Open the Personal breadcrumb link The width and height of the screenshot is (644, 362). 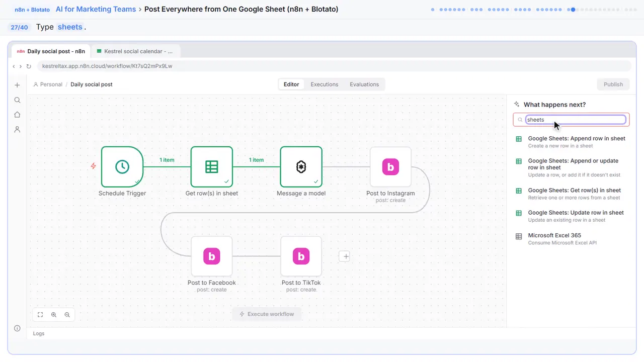point(48,84)
